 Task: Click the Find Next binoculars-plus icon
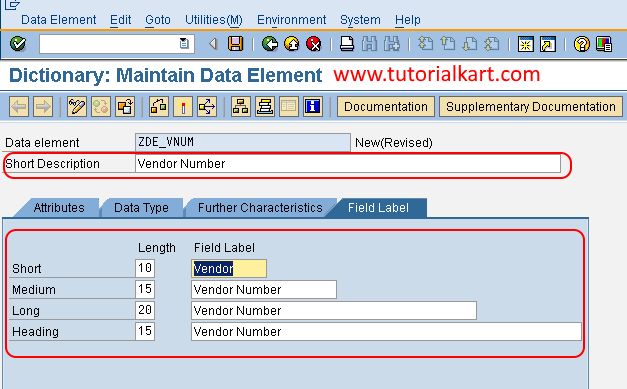[x=391, y=44]
